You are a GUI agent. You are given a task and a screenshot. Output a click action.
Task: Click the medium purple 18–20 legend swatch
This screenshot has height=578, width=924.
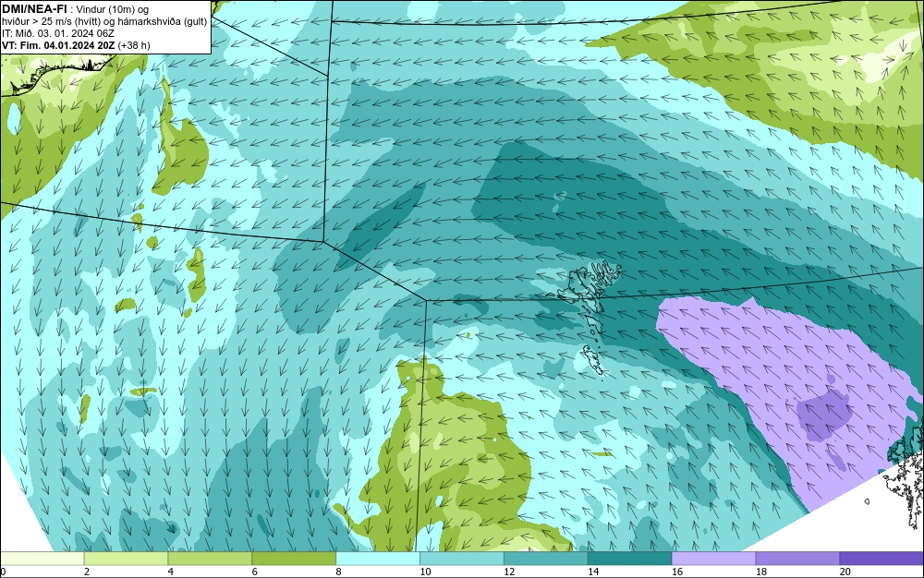[x=798, y=559]
